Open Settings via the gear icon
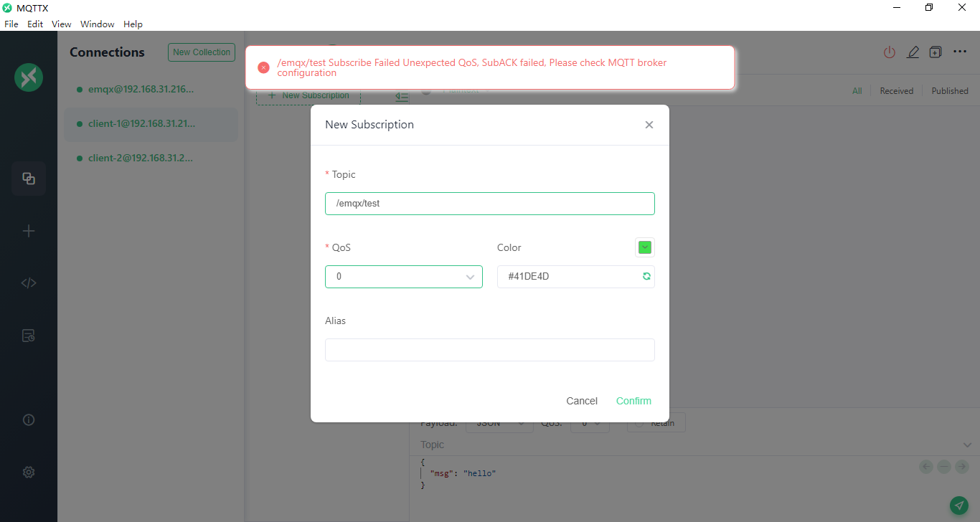This screenshot has height=522, width=980. click(x=29, y=473)
